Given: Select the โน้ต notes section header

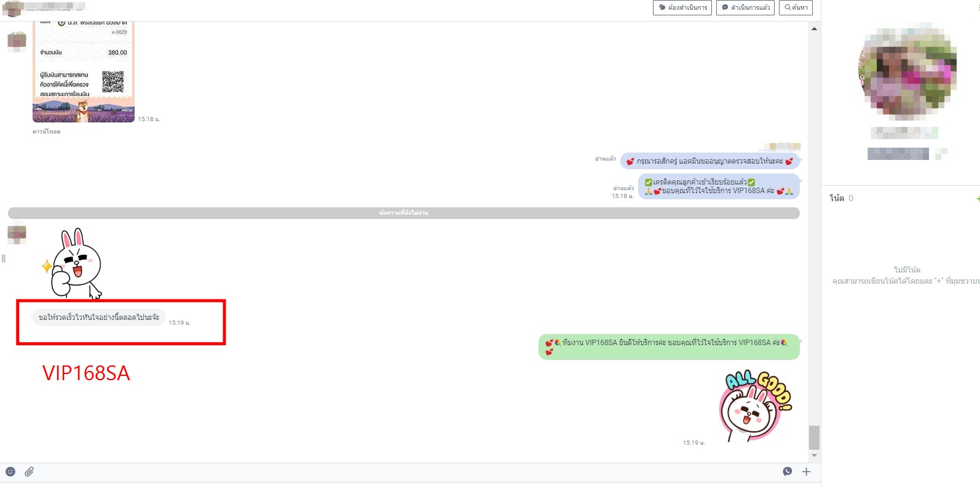Looking at the screenshot, I should click(x=837, y=198).
